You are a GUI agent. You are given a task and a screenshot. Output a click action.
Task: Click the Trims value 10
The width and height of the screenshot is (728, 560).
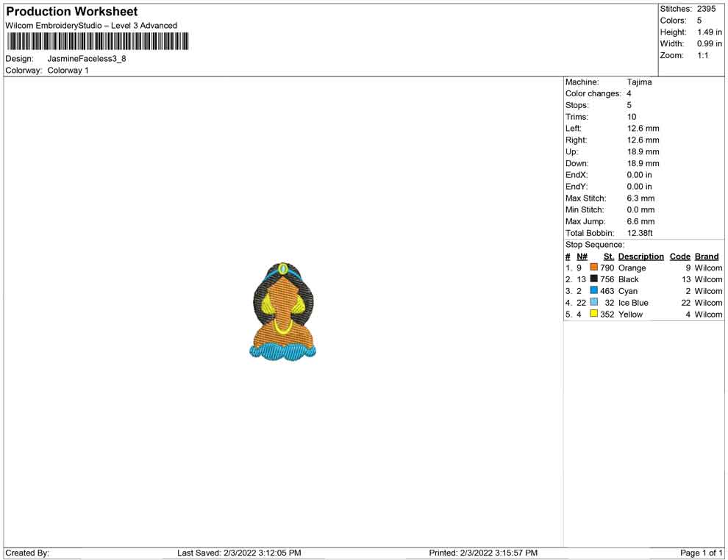coord(632,117)
